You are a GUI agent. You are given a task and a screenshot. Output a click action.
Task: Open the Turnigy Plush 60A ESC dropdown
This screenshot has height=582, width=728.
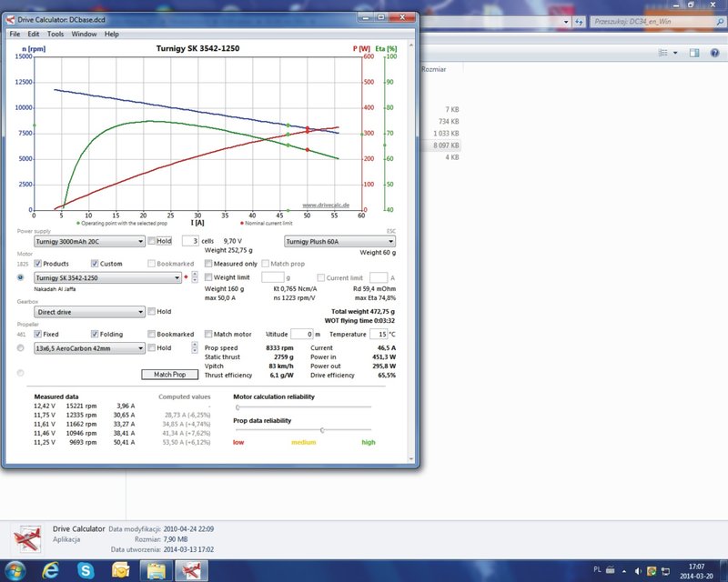coord(339,241)
